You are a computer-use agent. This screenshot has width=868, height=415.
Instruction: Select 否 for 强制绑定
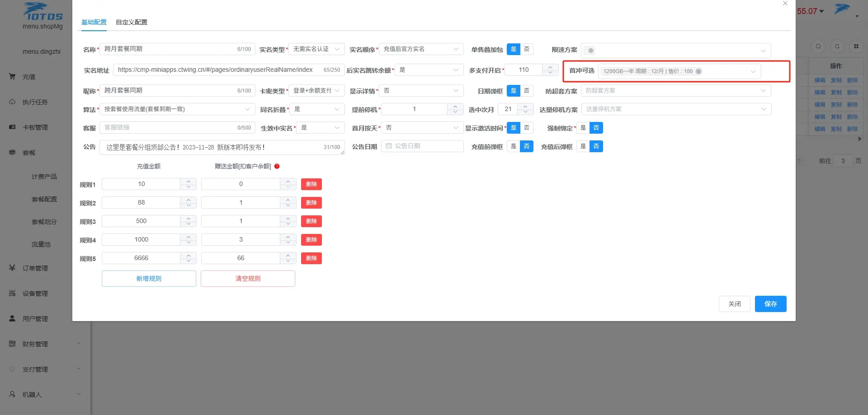click(x=596, y=128)
